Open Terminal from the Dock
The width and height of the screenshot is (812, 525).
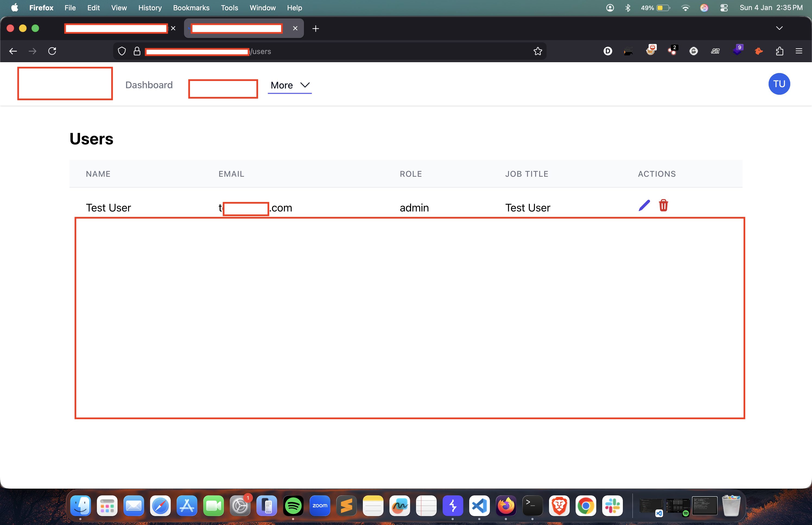click(532, 505)
